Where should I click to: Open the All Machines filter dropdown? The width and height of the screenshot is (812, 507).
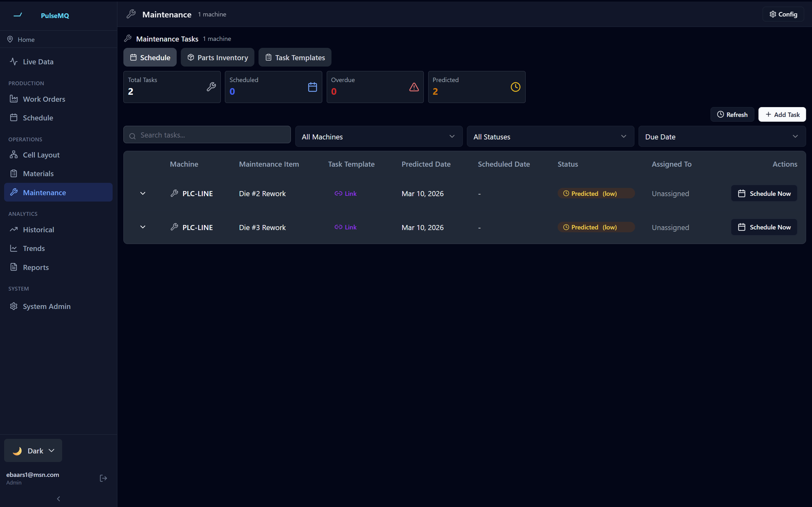pos(378,137)
